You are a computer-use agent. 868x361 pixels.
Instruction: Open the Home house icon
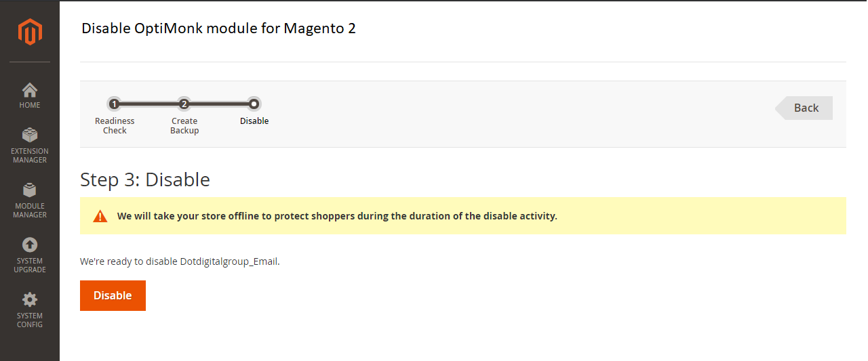coord(30,90)
